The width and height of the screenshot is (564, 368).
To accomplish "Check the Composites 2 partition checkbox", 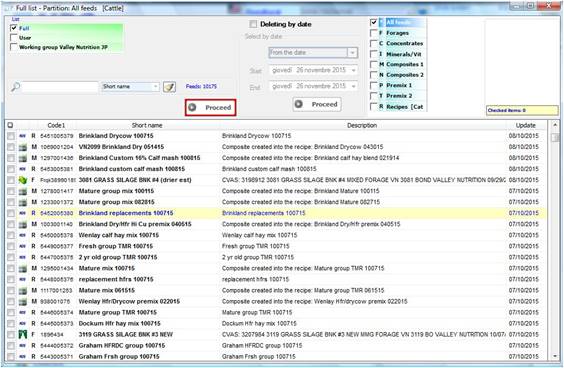I will pos(373,75).
